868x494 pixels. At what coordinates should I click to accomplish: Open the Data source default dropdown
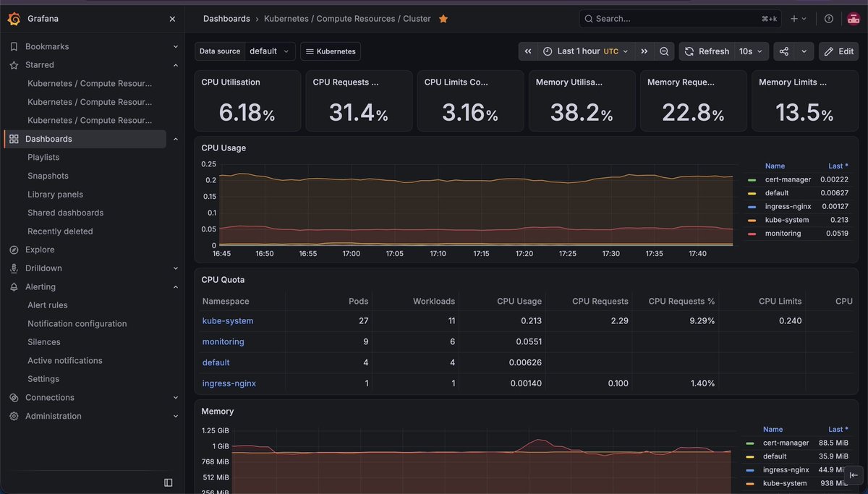(270, 51)
